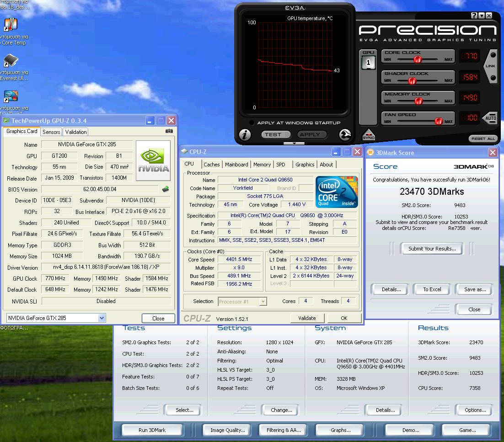
Task: Click the BIOS Version field 62.00.45.00.04
Action: click(x=100, y=189)
